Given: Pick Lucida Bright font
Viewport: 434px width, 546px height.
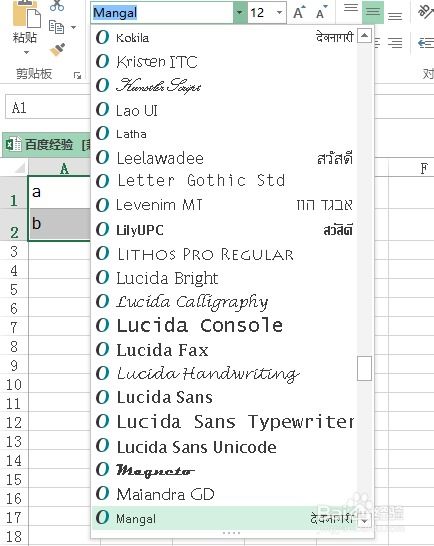Looking at the screenshot, I should pos(224,278).
